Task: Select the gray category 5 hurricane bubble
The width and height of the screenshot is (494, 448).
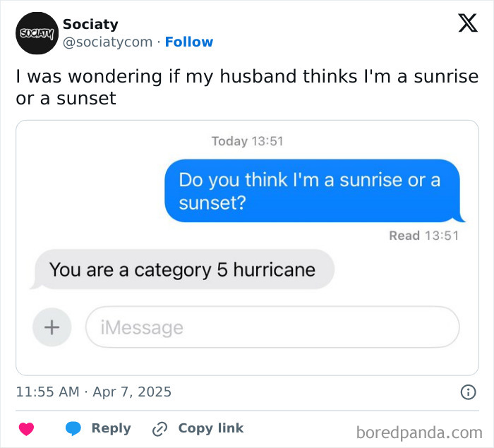Action: pyautogui.click(x=183, y=270)
